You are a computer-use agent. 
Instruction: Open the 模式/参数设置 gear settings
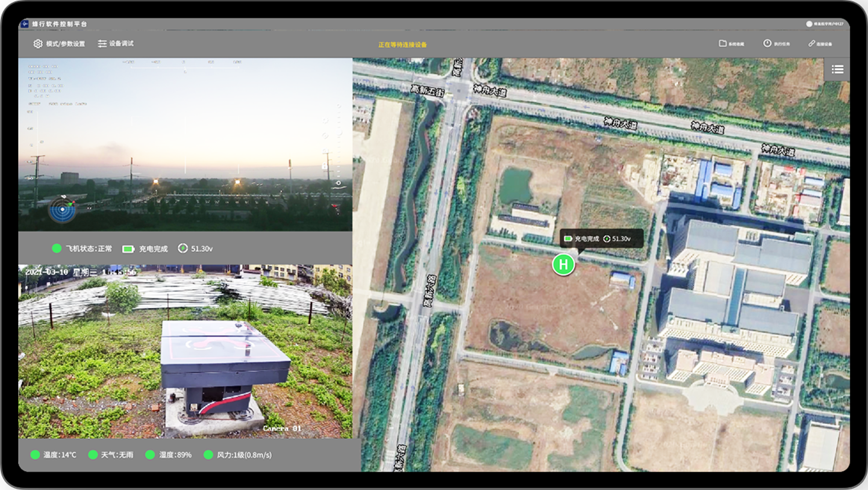pyautogui.click(x=38, y=44)
